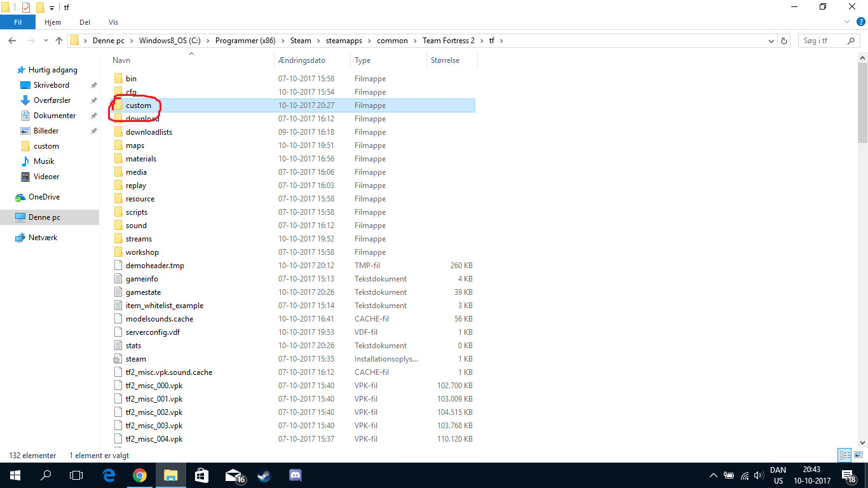Select the steam setup information file icon
Viewport: 868px width, 488px height.
pos(118,359)
